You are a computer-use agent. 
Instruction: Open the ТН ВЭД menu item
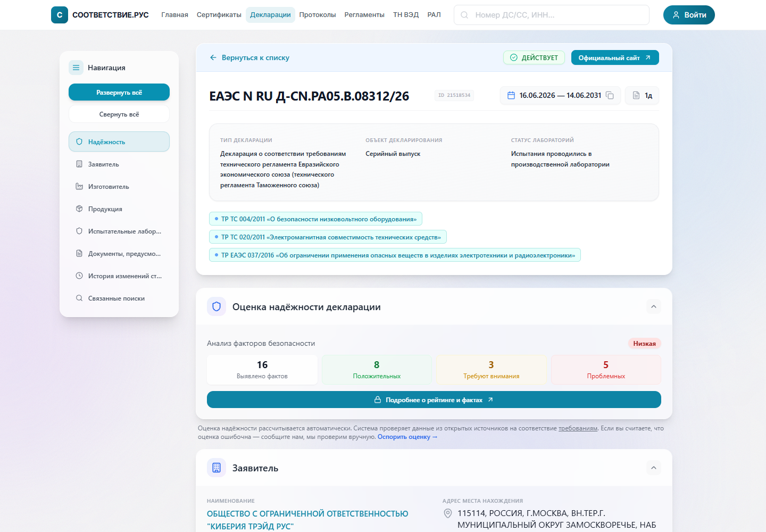coord(406,15)
